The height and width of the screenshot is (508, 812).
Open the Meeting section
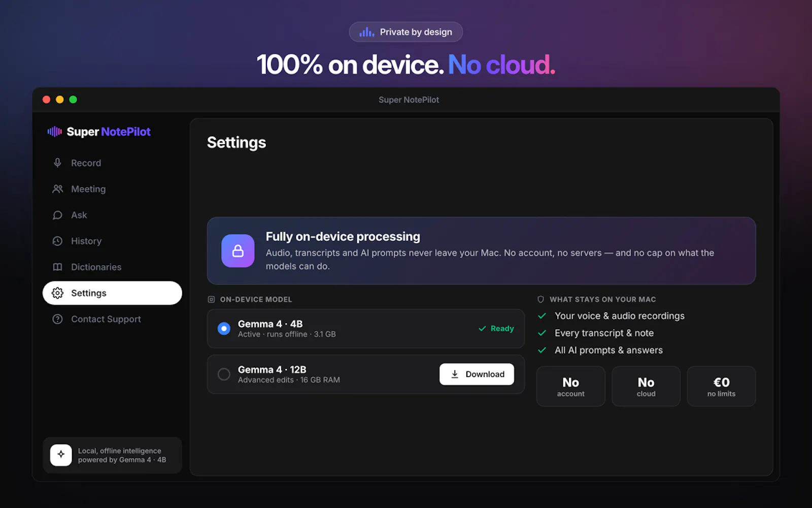pyautogui.click(x=112, y=189)
